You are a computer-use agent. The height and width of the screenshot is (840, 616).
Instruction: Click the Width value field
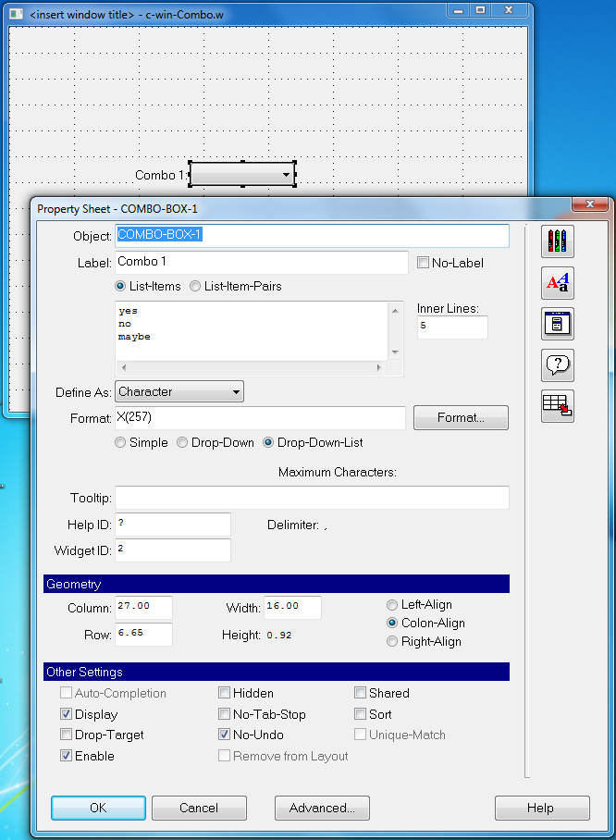click(293, 608)
